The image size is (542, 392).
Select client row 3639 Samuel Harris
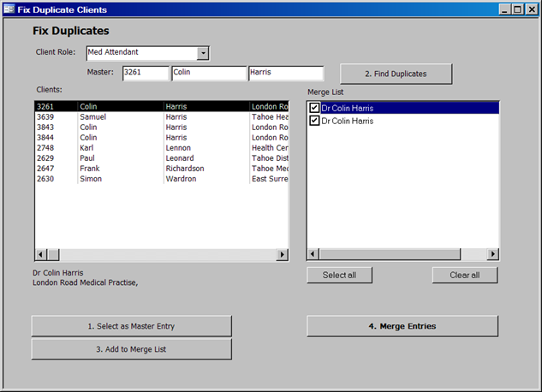pyautogui.click(x=162, y=116)
